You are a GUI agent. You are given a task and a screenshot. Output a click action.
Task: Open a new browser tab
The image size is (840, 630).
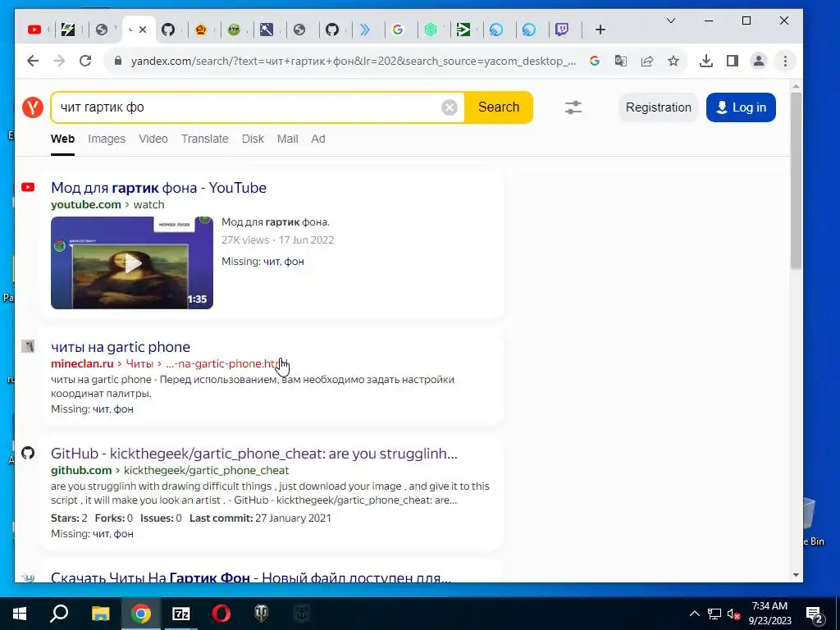click(600, 30)
